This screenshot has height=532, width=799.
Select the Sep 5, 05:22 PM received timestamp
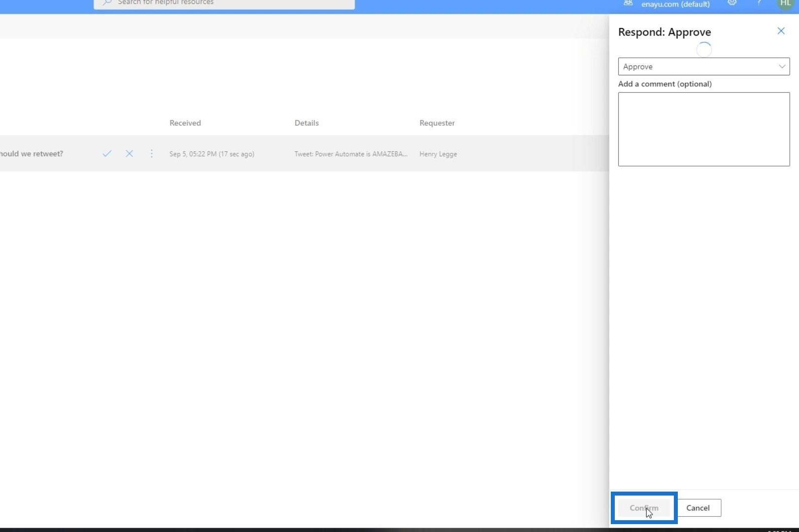coord(212,154)
